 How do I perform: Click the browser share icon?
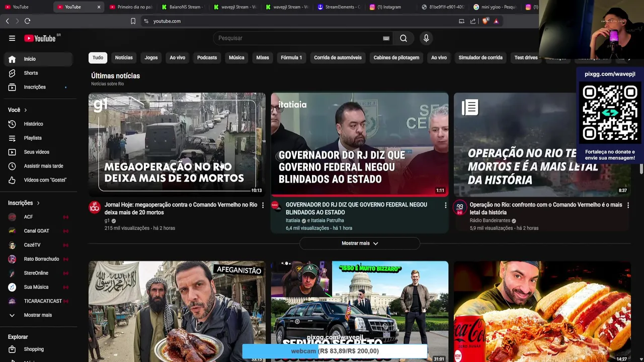click(473, 21)
